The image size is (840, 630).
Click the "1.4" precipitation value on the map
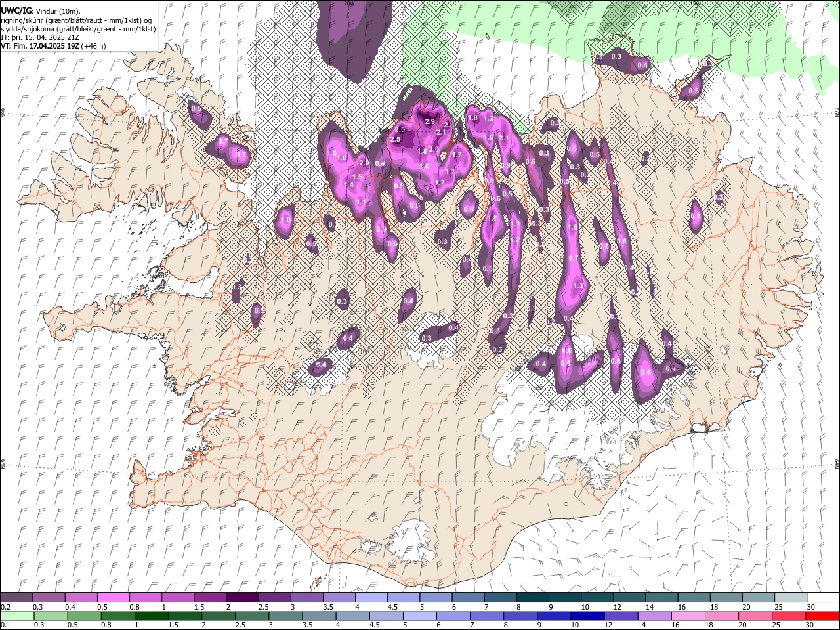pos(349,185)
